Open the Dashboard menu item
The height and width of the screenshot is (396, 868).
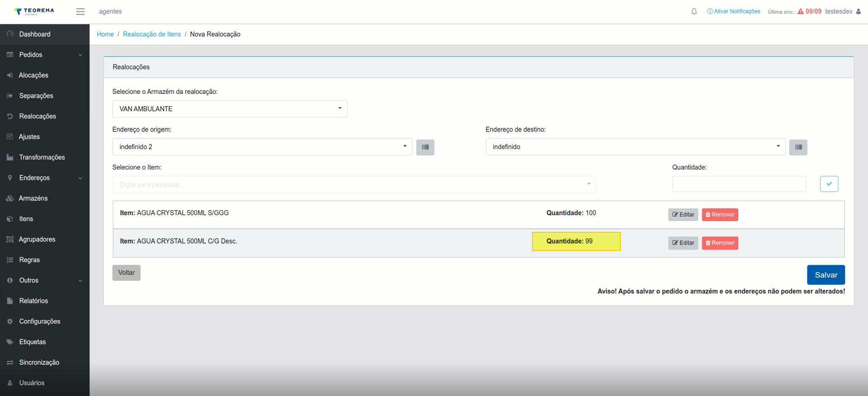pyautogui.click(x=45, y=34)
